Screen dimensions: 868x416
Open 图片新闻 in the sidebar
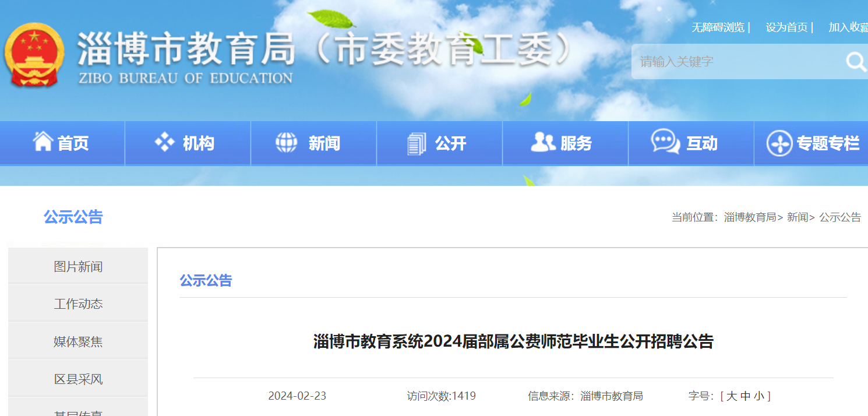tap(78, 266)
